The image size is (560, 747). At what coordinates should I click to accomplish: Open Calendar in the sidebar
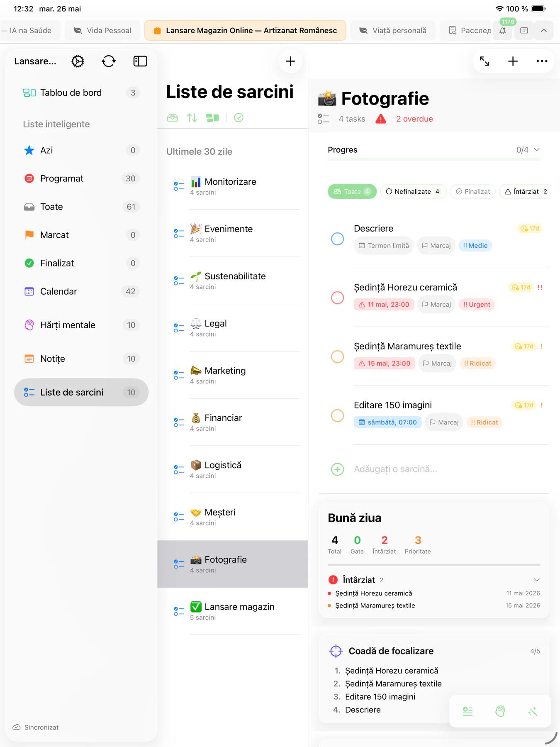pos(81,291)
